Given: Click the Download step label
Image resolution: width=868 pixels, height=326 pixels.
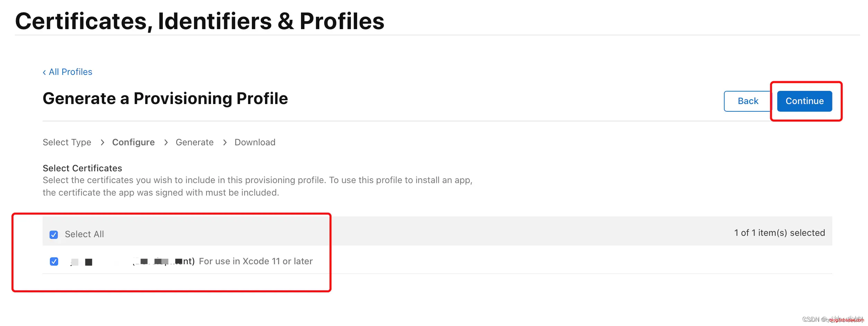Looking at the screenshot, I should coord(255,143).
